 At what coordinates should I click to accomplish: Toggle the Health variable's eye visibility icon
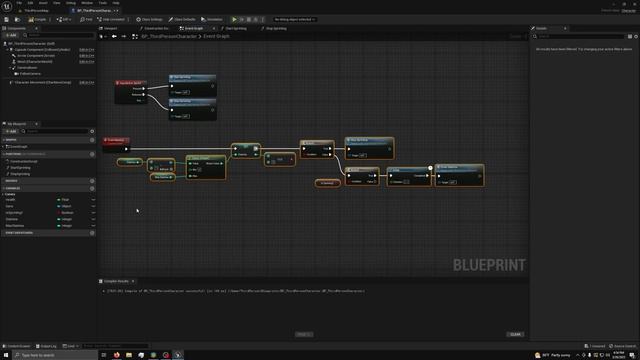[x=93, y=200]
